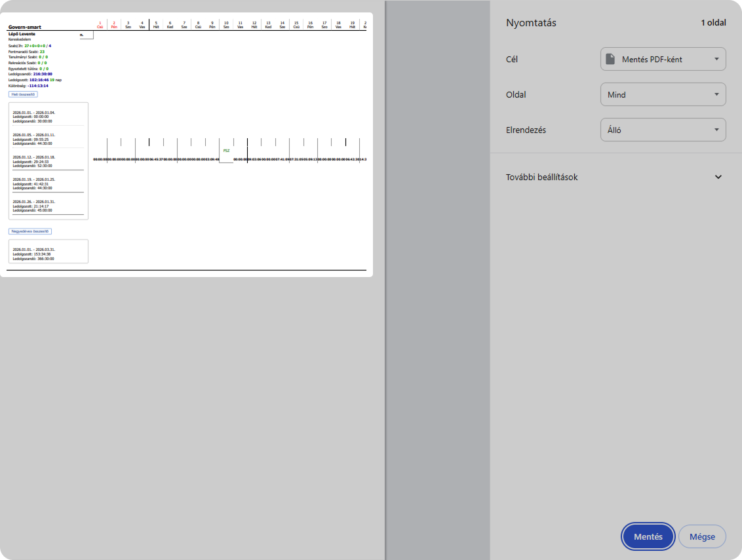
Task: Expand További beállítások section
Action: 542,177
